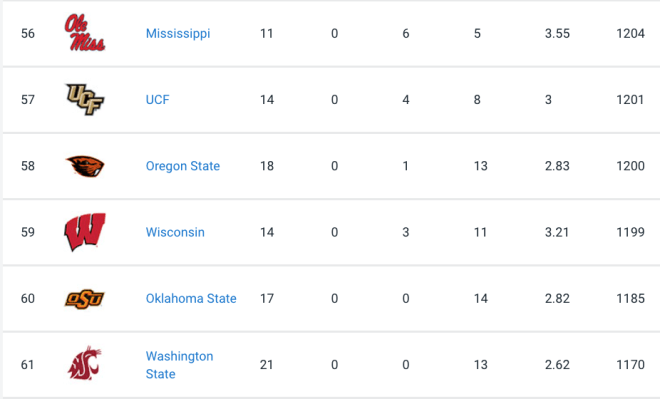The height and width of the screenshot is (399, 660).
Task: Select rank number 56 cell
Action: tap(28, 33)
